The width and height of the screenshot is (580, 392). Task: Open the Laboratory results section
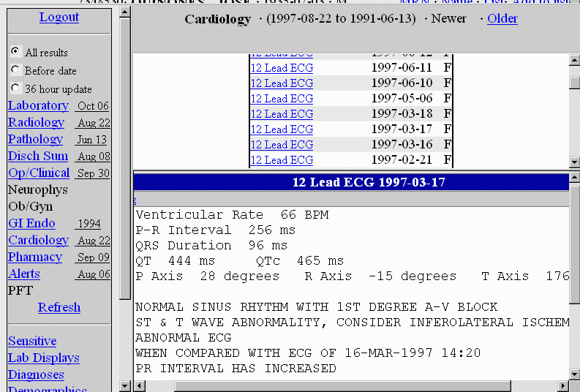point(38,105)
